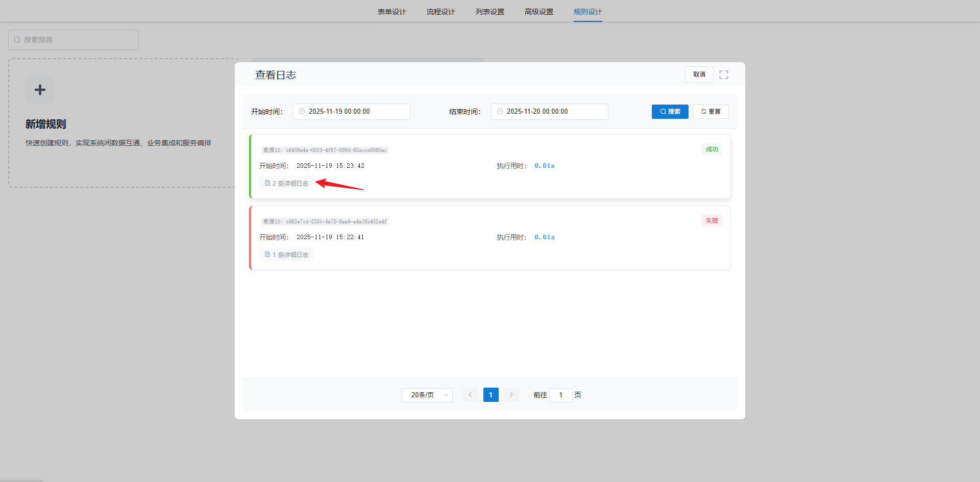
Task: Open the 20条/页 page size dropdown
Action: tap(427, 395)
